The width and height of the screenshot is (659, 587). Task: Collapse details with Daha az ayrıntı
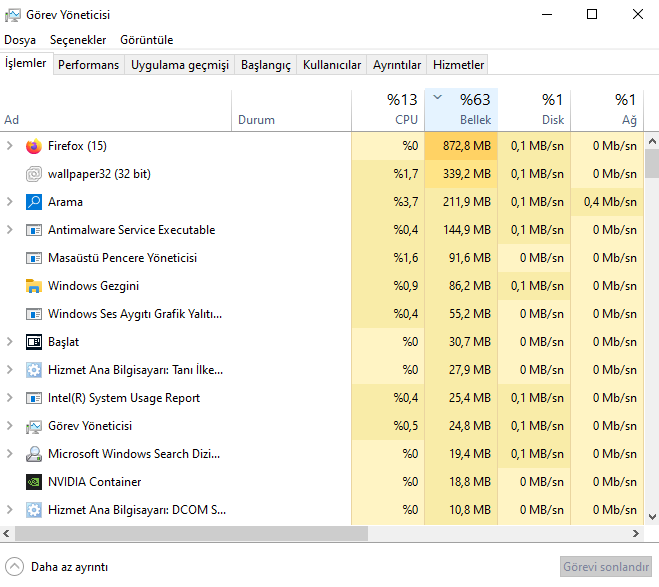click(58, 566)
